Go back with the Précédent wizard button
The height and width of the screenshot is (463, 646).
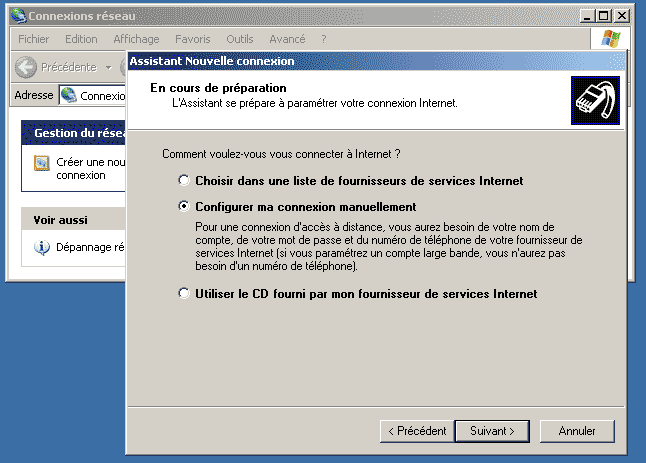(x=417, y=431)
